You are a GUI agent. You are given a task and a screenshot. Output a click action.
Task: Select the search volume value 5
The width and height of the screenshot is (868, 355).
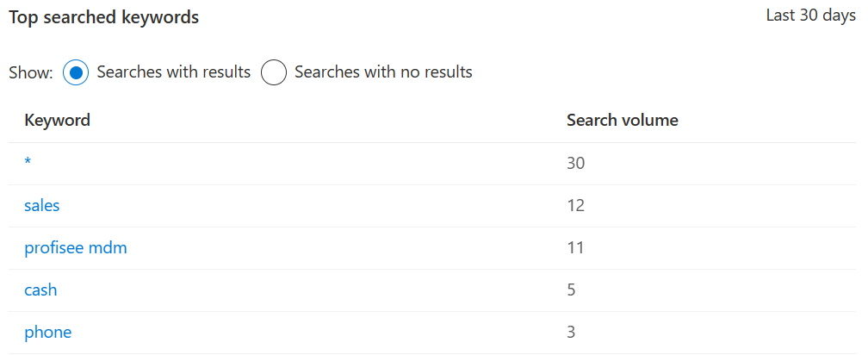(571, 290)
